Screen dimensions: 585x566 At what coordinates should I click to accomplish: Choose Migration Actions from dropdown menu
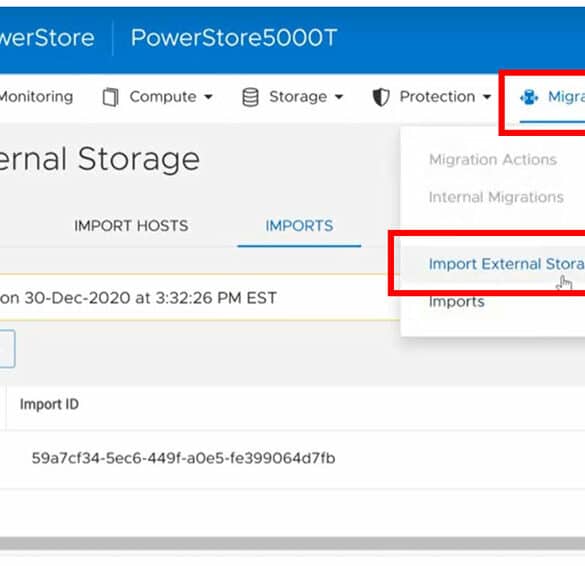click(x=493, y=160)
